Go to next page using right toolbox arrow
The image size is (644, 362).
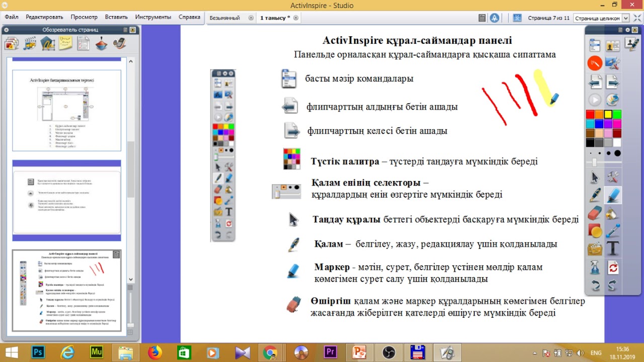tap(612, 81)
